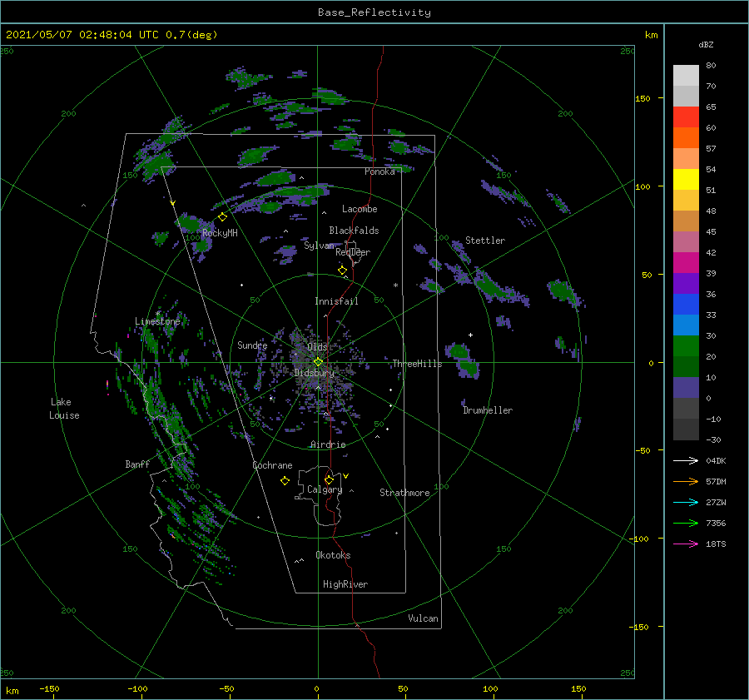Click the white 04DK arrow icon
Screen dimensions: 749x700
point(686,460)
